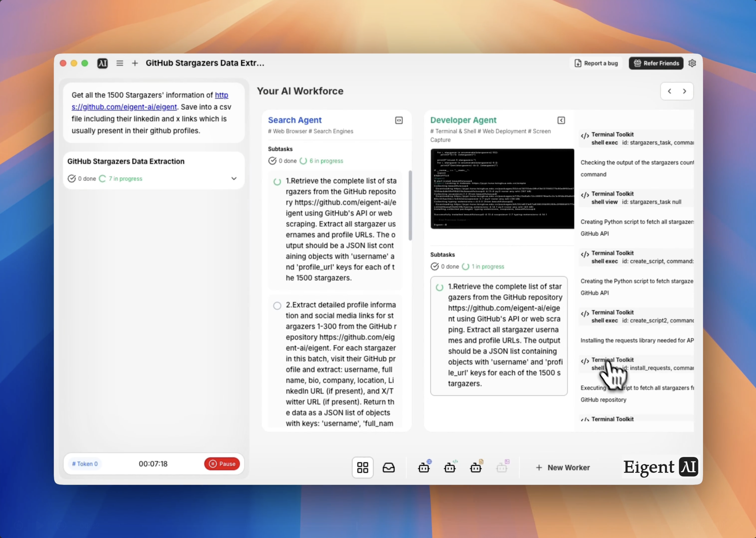Click the Search Agent title
The image size is (756, 538).
coord(295,120)
